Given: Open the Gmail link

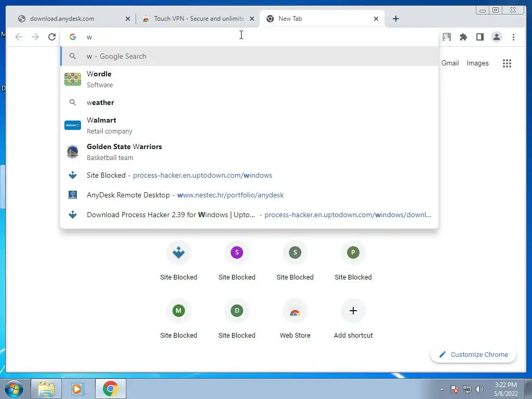Looking at the screenshot, I should tap(450, 63).
